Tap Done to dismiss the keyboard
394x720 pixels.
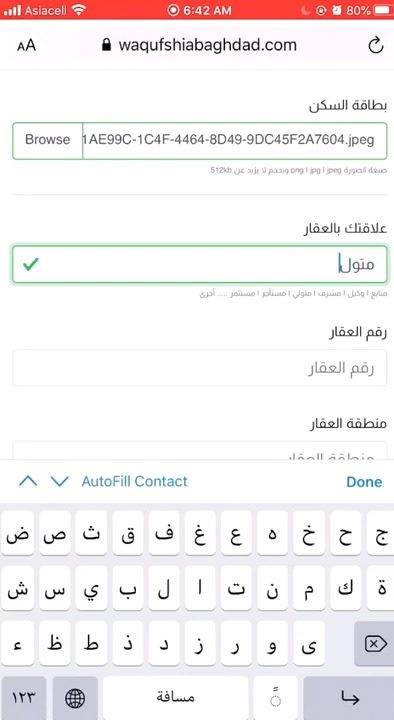point(364,482)
